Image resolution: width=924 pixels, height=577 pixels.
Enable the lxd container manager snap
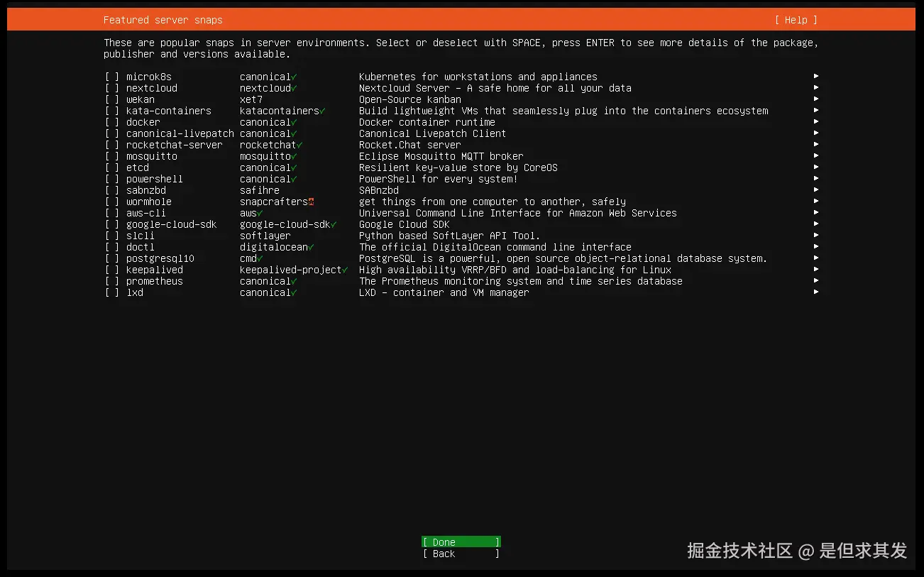(x=112, y=292)
